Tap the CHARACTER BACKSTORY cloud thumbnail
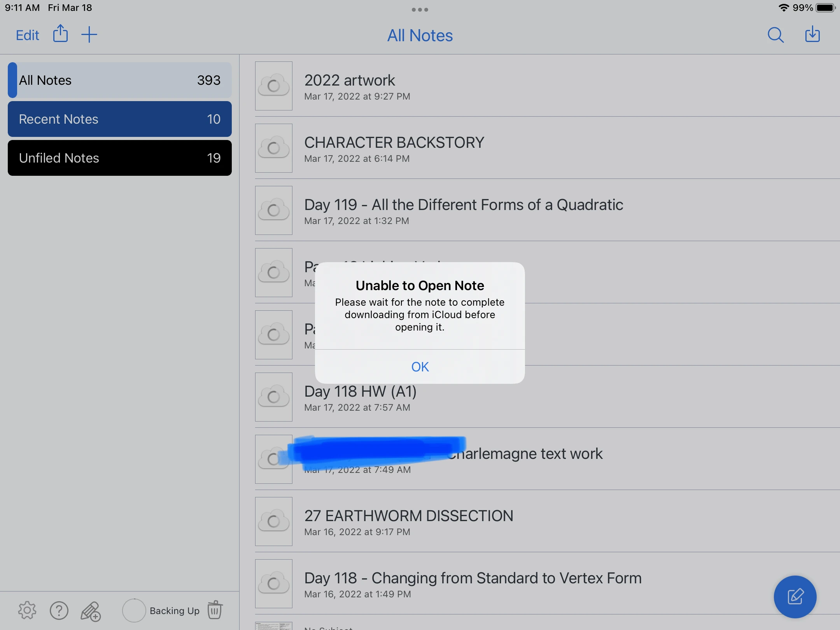 [x=274, y=148]
